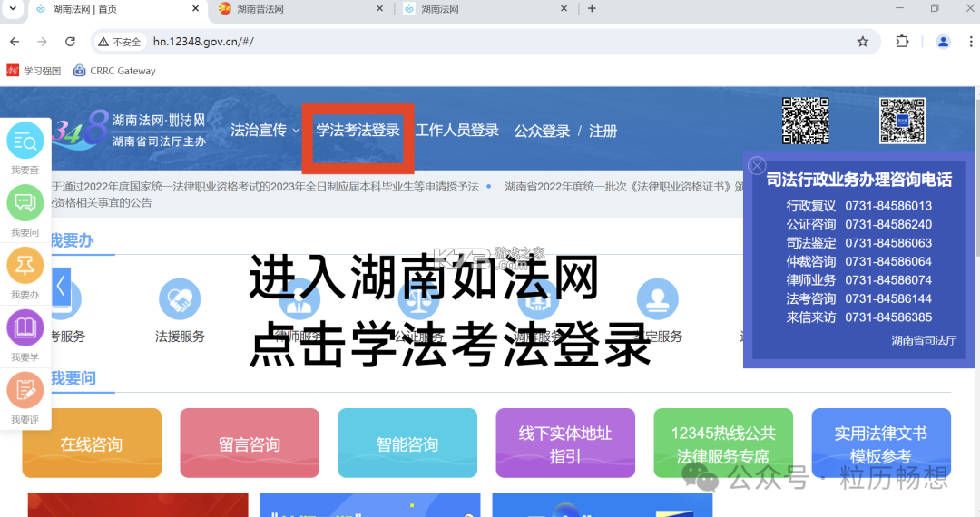980x517 pixels.
Task: Click the 不安全 site security indicator
Action: [120, 42]
